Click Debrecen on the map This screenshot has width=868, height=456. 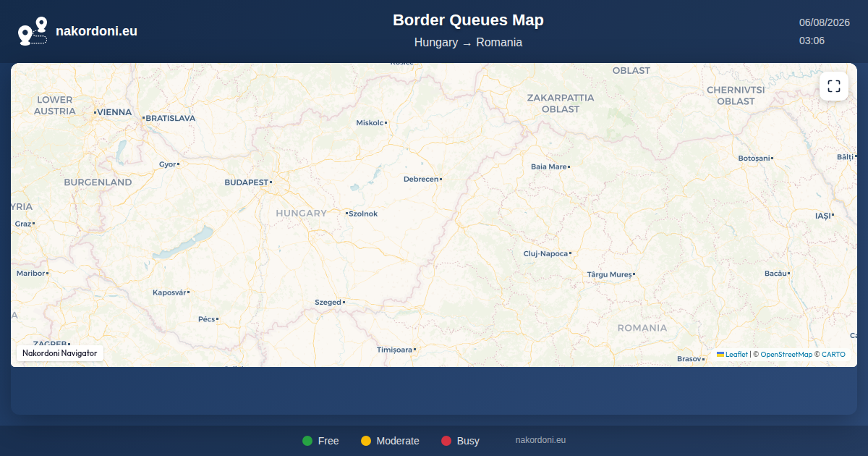coord(422,179)
